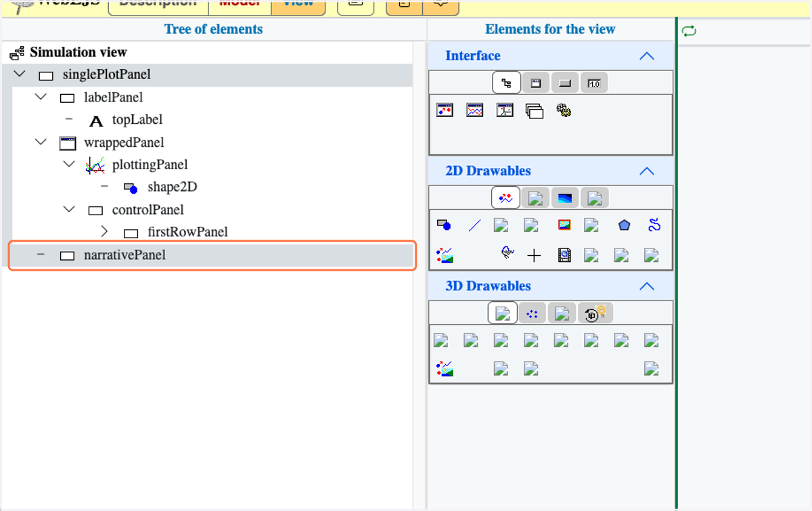The height and width of the screenshot is (511, 812).
Task: Open the Interface numeric field subtab labeled 1.0
Action: [593, 83]
